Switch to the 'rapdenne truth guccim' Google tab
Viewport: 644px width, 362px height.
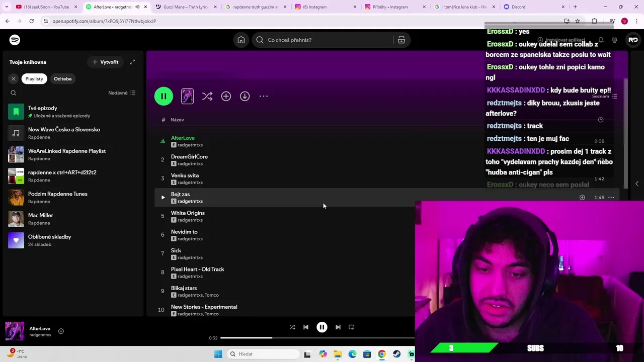256,7
